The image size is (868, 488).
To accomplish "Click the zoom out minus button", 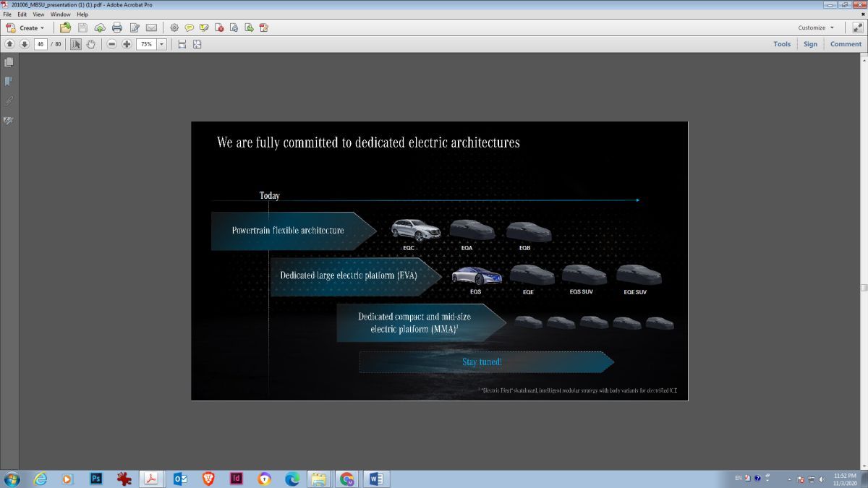I will click(111, 44).
